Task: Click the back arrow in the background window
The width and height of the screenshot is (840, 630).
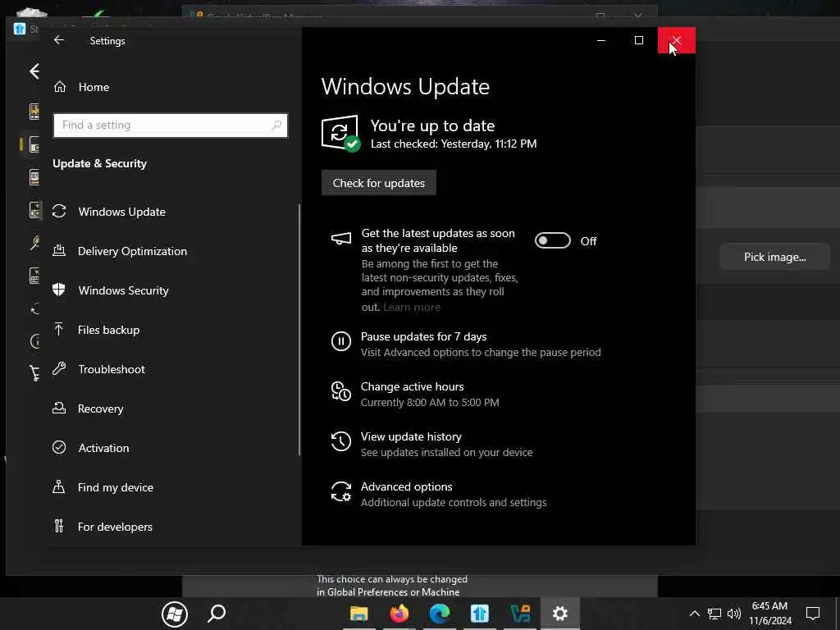Action: point(34,71)
